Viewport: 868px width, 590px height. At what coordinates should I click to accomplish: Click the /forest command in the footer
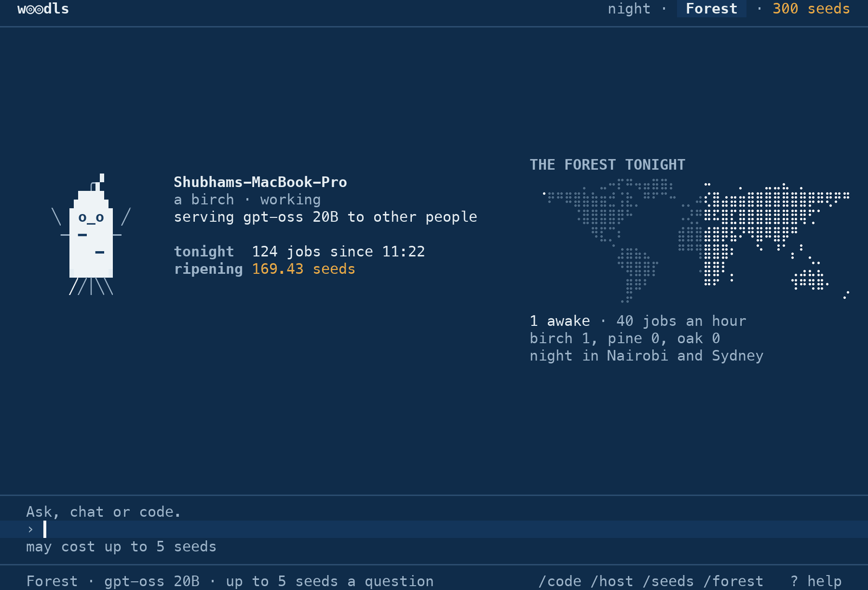tap(733, 581)
